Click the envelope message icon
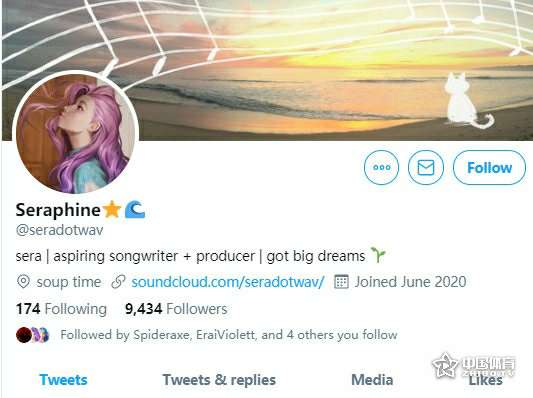This screenshot has width=533, height=398. pos(426,167)
